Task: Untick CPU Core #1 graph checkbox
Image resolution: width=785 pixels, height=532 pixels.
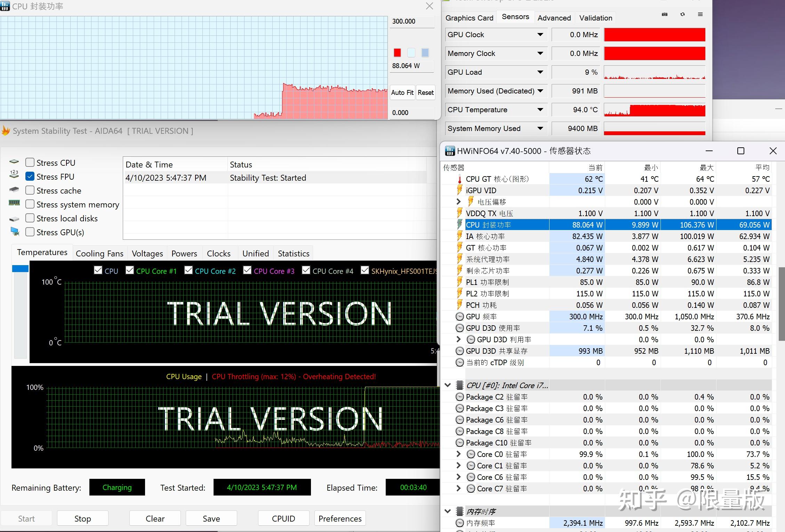Action: point(130,270)
